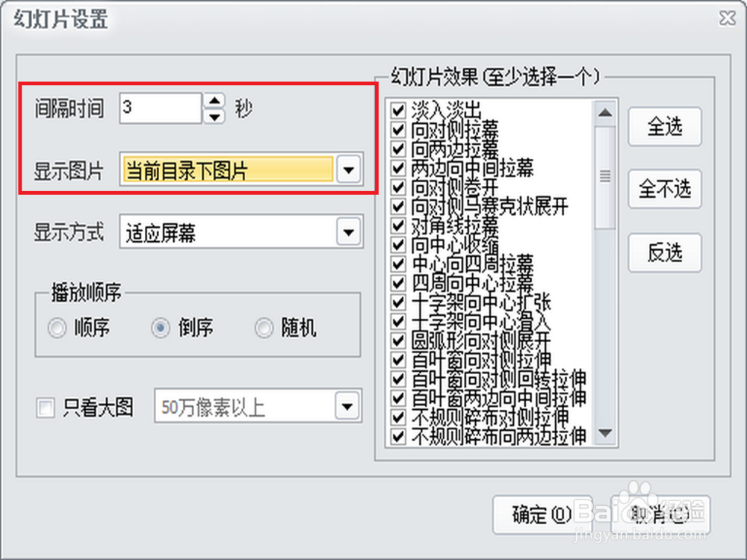
Task: Click the 全不选 button
Action: (x=664, y=190)
